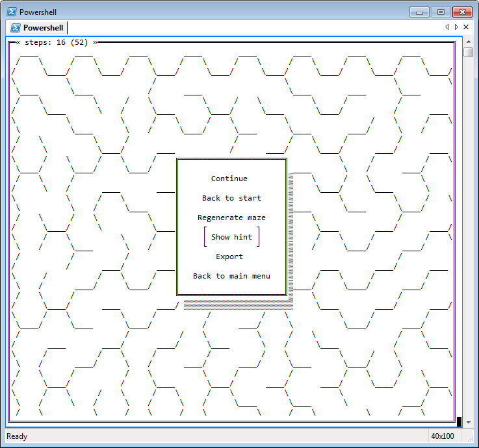
Task: Activate the highlighted Show hint option
Action: click(x=231, y=237)
